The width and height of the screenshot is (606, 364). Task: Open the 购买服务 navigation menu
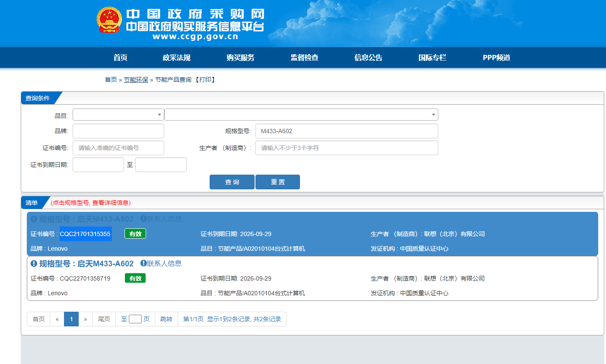click(x=240, y=57)
